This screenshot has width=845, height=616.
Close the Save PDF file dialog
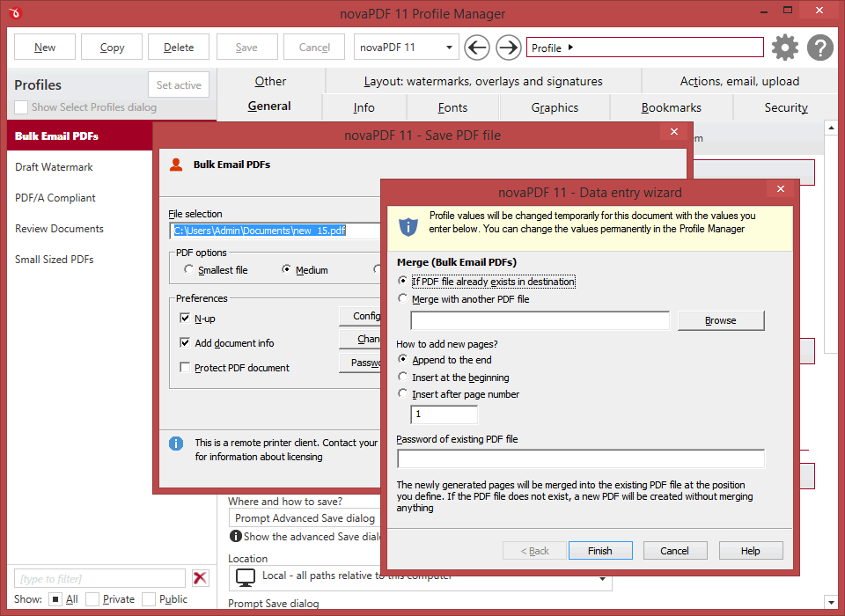tap(673, 131)
